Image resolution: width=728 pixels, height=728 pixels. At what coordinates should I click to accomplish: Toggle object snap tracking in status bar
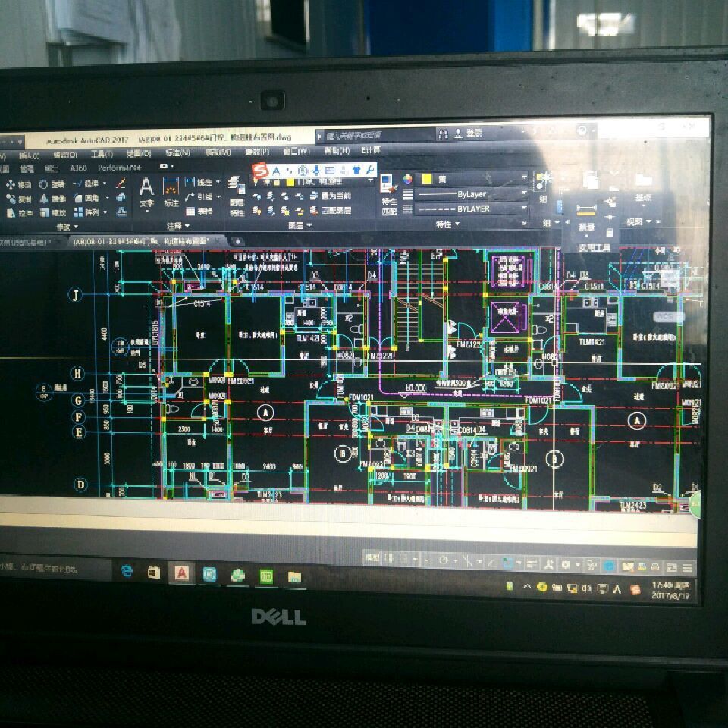click(x=491, y=563)
